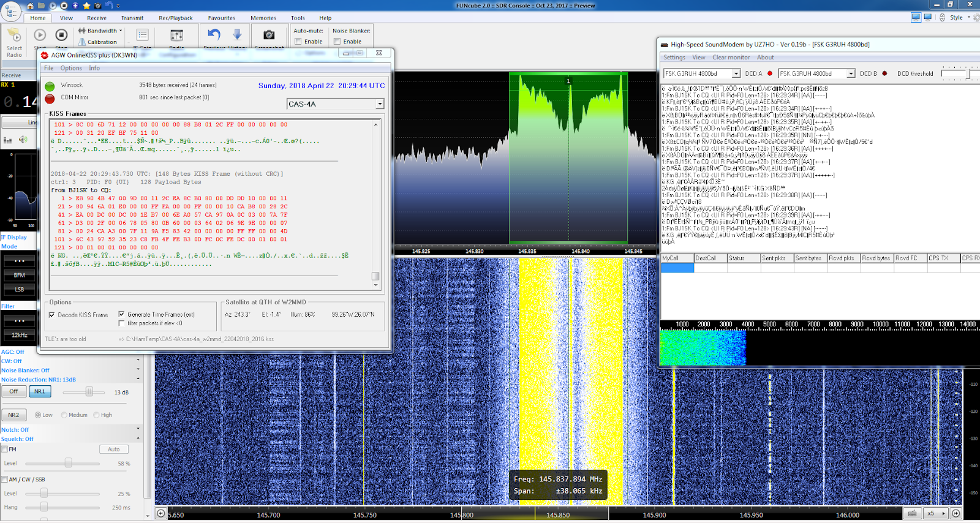980x523 pixels.
Task: Open the CAS-4A satellite dropdown
Action: [380, 104]
